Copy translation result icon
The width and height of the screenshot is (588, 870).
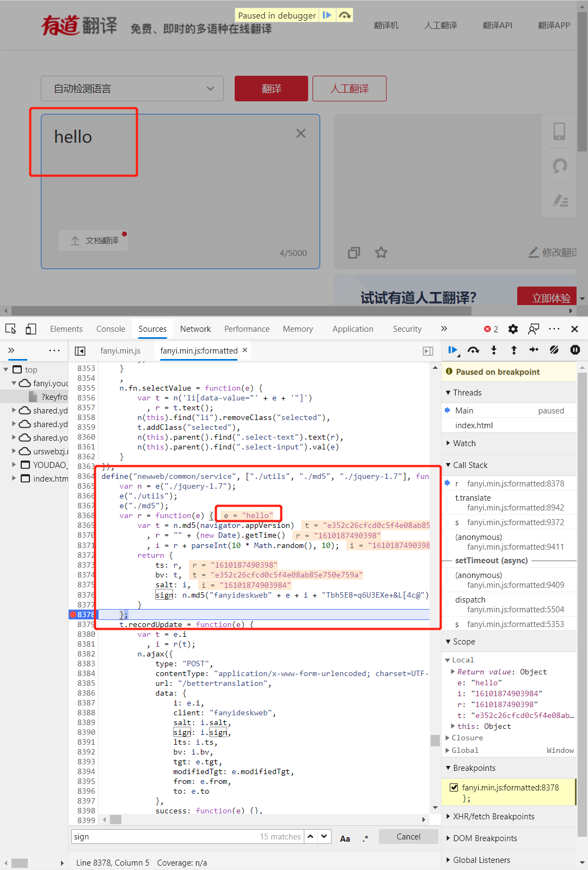click(x=354, y=253)
